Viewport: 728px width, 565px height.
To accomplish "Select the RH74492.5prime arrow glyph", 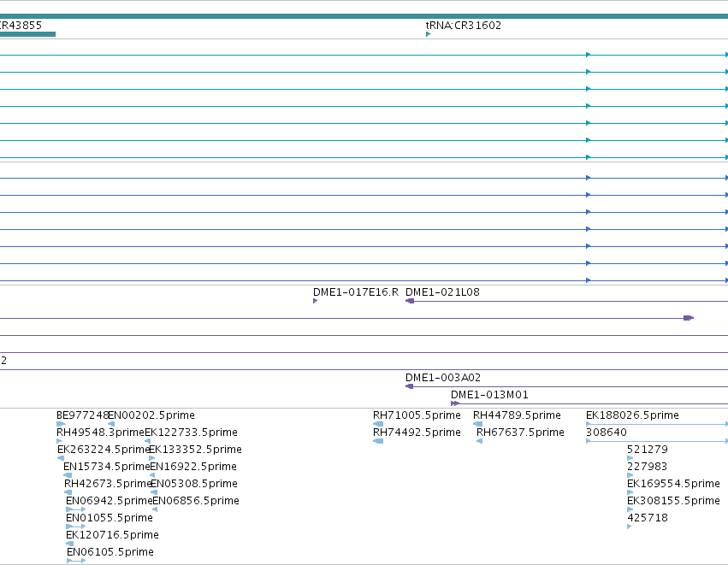I will click(x=378, y=441).
